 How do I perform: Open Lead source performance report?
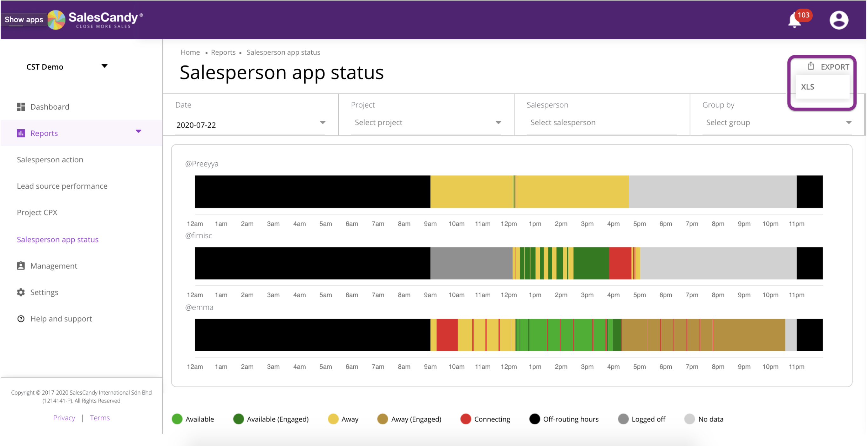click(62, 186)
